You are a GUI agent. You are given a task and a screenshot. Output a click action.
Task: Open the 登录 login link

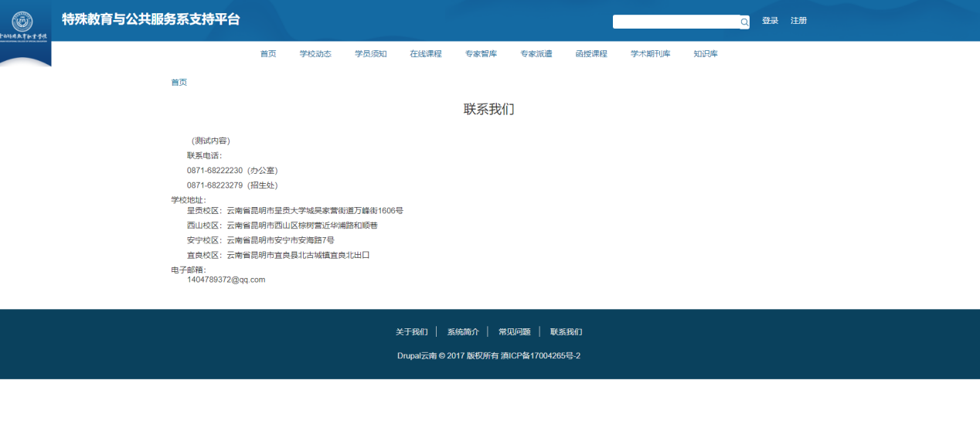click(x=770, y=21)
